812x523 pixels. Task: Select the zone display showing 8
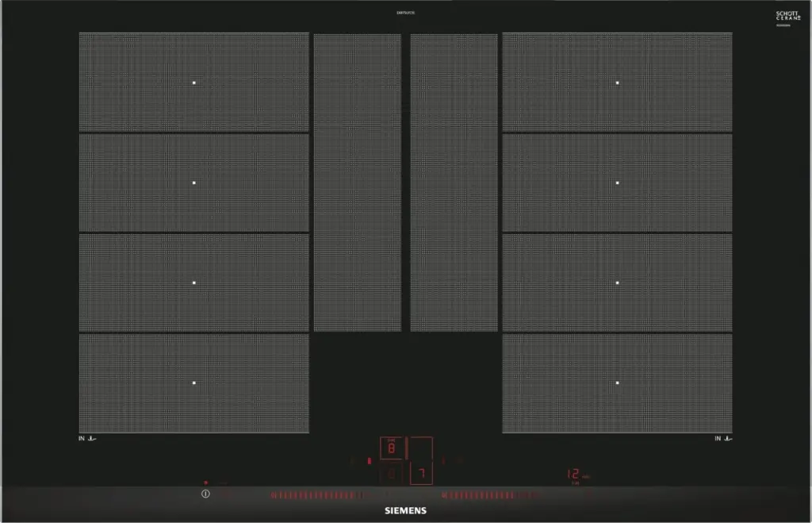click(x=392, y=448)
